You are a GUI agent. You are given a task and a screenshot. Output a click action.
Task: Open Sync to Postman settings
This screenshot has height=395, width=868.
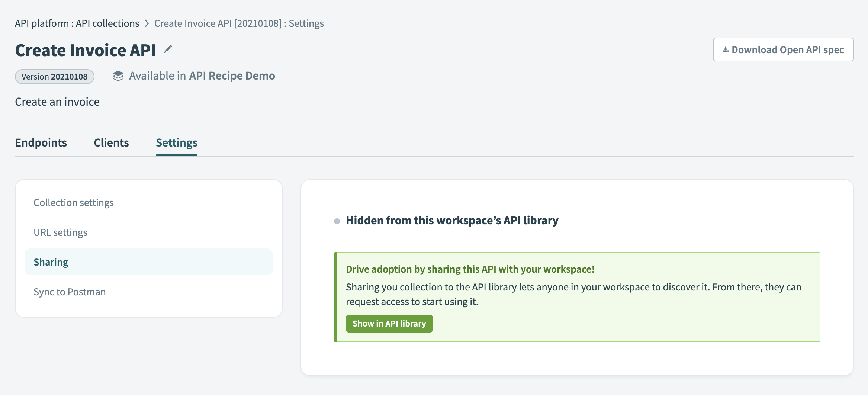click(70, 292)
